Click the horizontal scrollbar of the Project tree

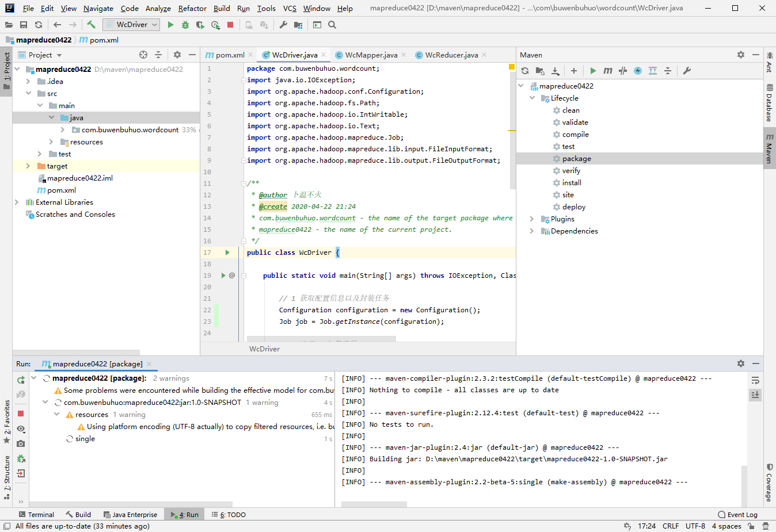(76, 352)
